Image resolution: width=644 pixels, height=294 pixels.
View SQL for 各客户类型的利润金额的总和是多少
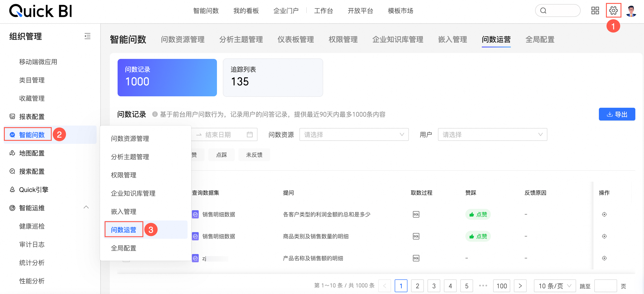tap(416, 214)
